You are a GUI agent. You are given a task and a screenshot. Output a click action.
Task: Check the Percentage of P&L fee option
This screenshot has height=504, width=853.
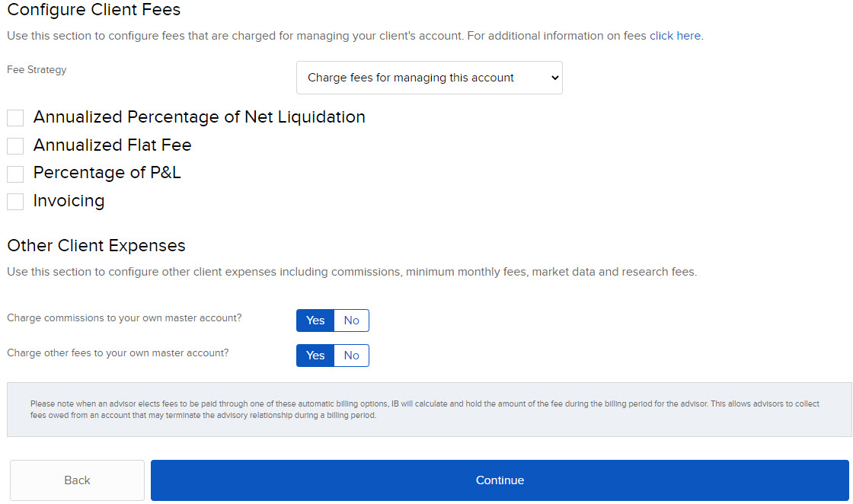click(14, 174)
